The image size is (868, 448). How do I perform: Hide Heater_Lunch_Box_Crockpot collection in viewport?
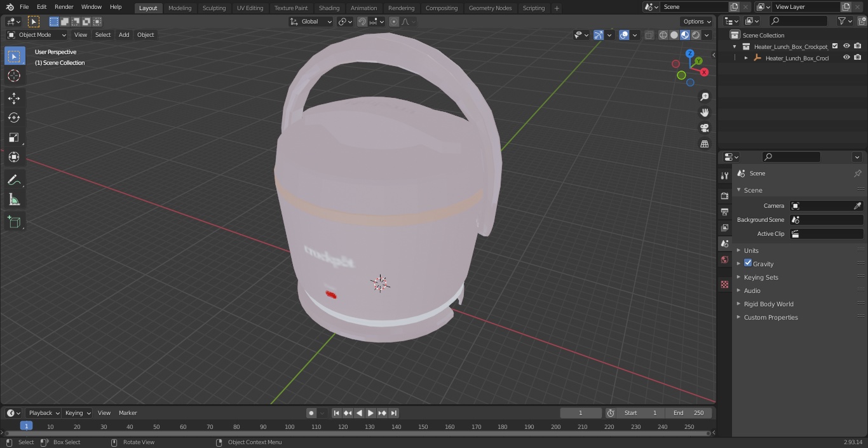click(846, 46)
